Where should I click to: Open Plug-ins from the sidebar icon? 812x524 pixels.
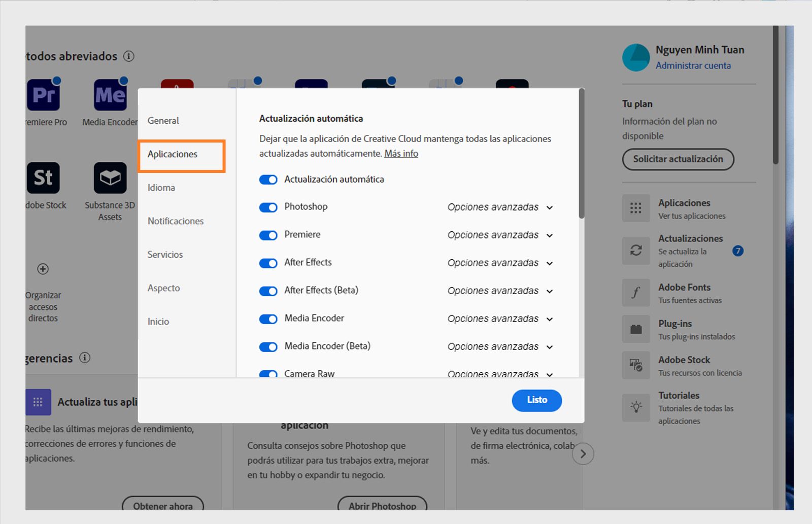(636, 329)
